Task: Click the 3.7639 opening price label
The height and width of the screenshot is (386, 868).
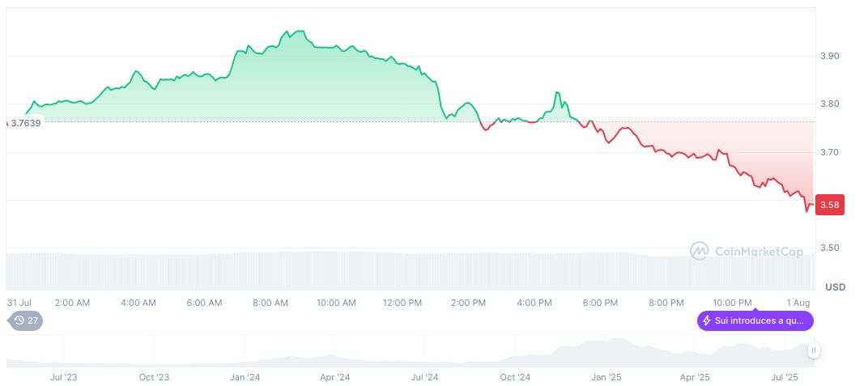Action: coord(26,123)
